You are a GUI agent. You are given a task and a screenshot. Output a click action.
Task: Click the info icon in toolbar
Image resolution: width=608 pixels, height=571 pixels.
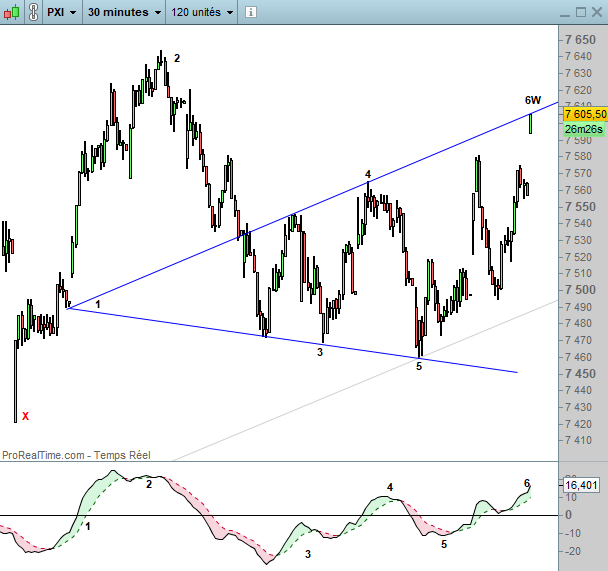pos(251,12)
